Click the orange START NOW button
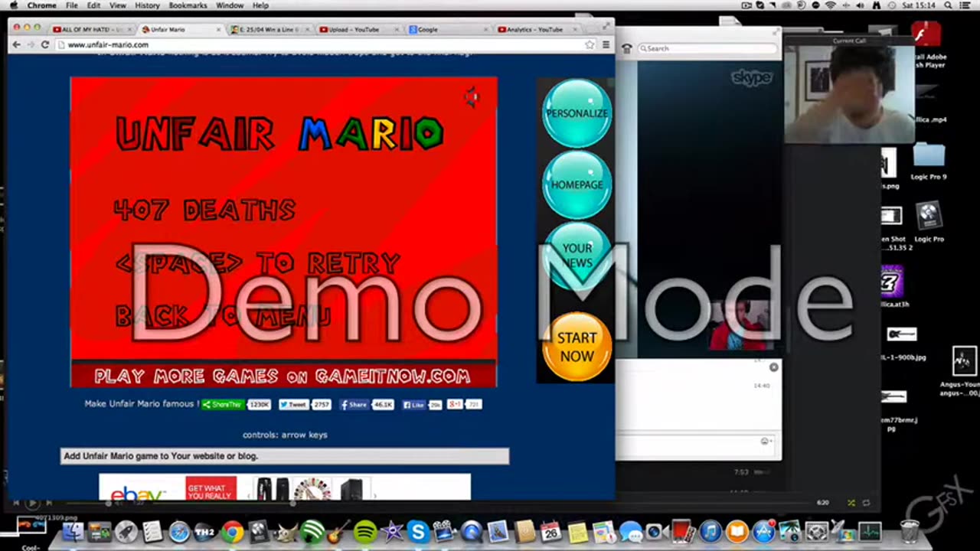This screenshot has width=980, height=551. pyautogui.click(x=577, y=347)
